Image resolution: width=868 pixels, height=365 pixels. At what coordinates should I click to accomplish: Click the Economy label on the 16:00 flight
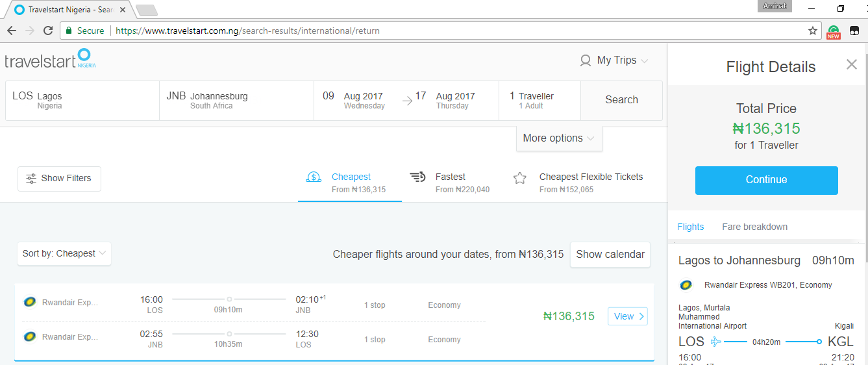[444, 305]
